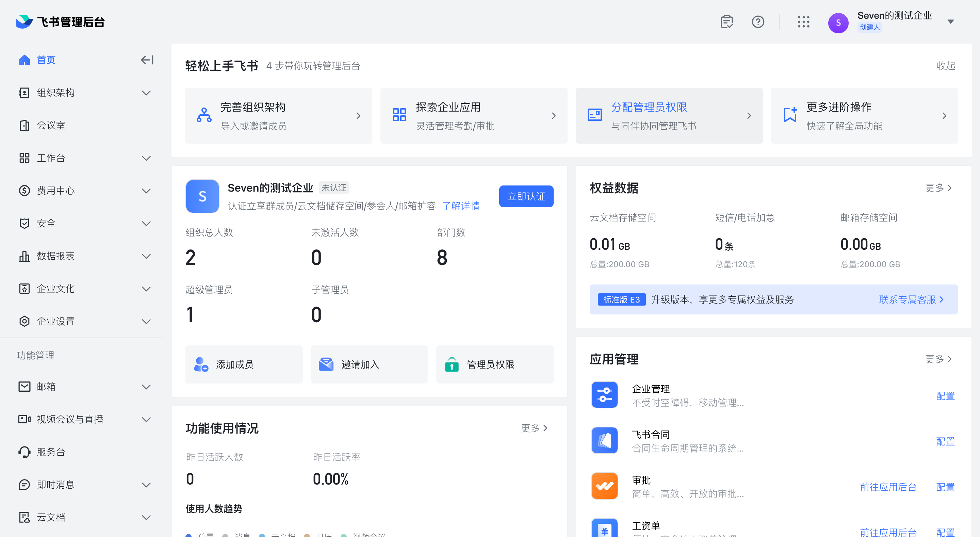980x537 pixels.
Task: Open the 分配管理员权限 guide card
Action: tap(668, 116)
